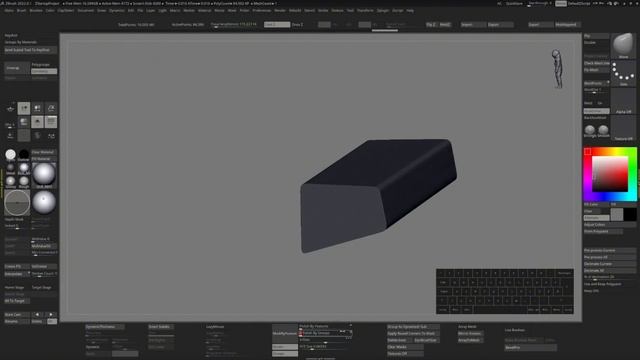Toggle Polygroups option in left panel
640x360 pixels.
coord(40,64)
